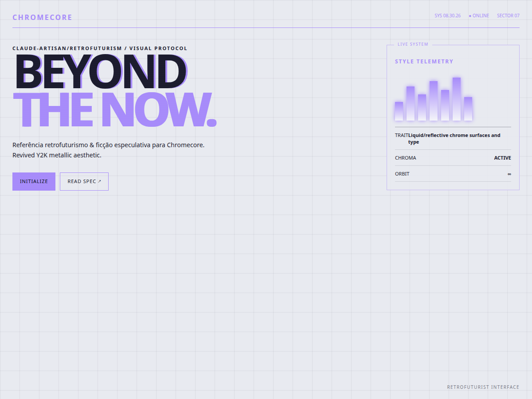Click the LIVE SYSTEM panel label
Image resolution: width=532 pixels, height=399 pixels.
click(x=413, y=44)
